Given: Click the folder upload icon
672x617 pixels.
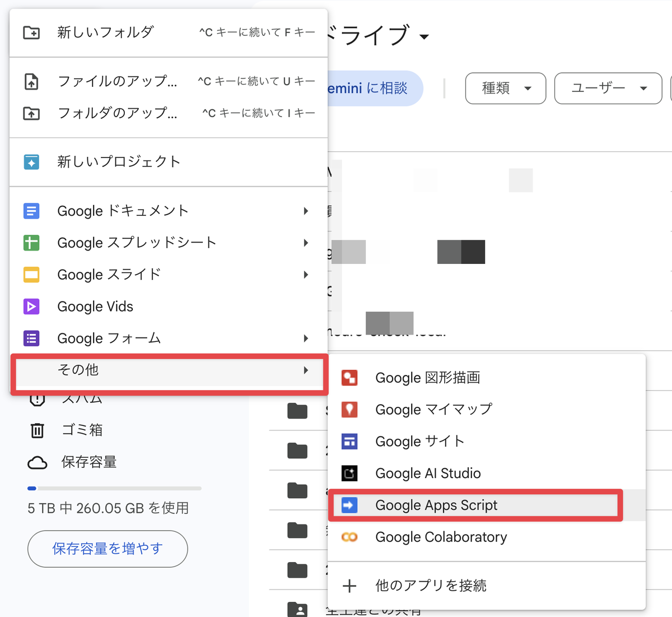Looking at the screenshot, I should [x=31, y=113].
